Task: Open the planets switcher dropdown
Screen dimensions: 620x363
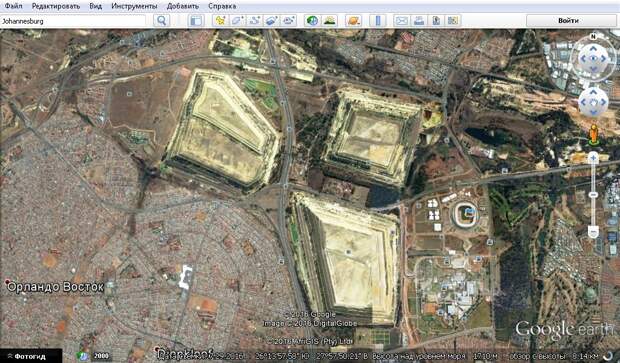Action: [x=353, y=21]
